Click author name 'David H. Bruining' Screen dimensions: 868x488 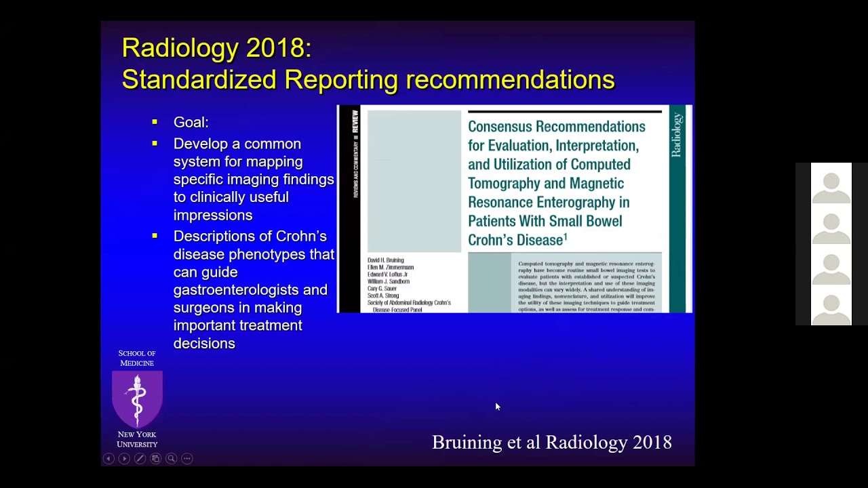(x=385, y=260)
